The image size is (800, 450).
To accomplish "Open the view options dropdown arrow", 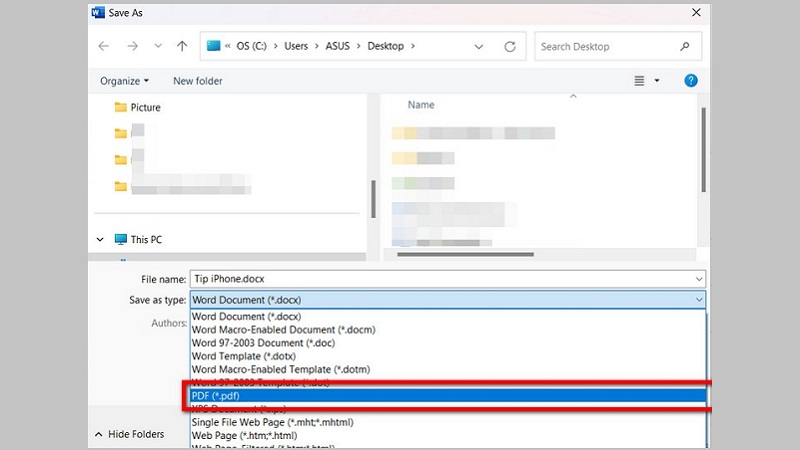I will pos(657,81).
